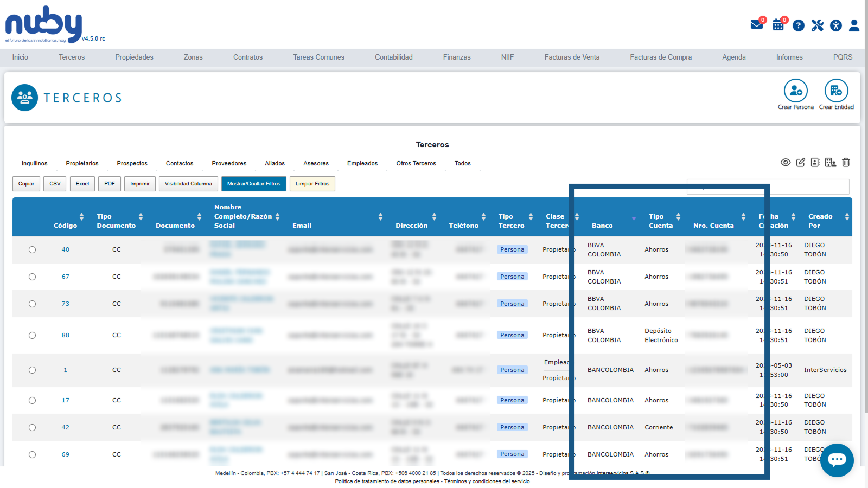Click the Excel export button
The width and height of the screenshot is (868, 488).
point(82,184)
